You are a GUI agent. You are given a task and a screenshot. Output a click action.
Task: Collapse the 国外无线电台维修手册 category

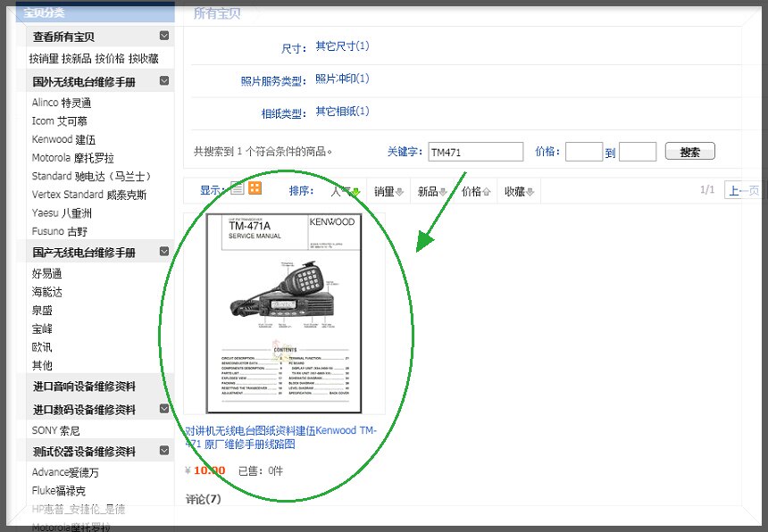click(x=164, y=80)
